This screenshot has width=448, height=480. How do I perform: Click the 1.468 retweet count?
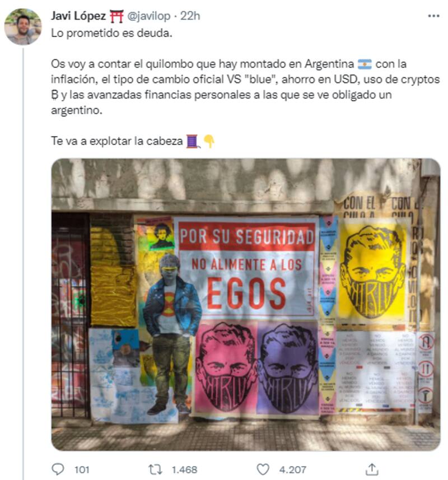pos(184,469)
